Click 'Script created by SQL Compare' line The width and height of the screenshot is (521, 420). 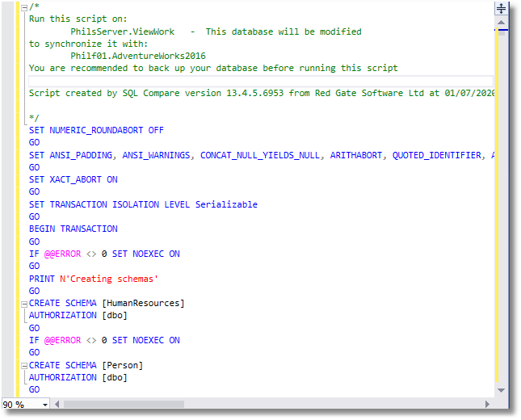(261, 93)
